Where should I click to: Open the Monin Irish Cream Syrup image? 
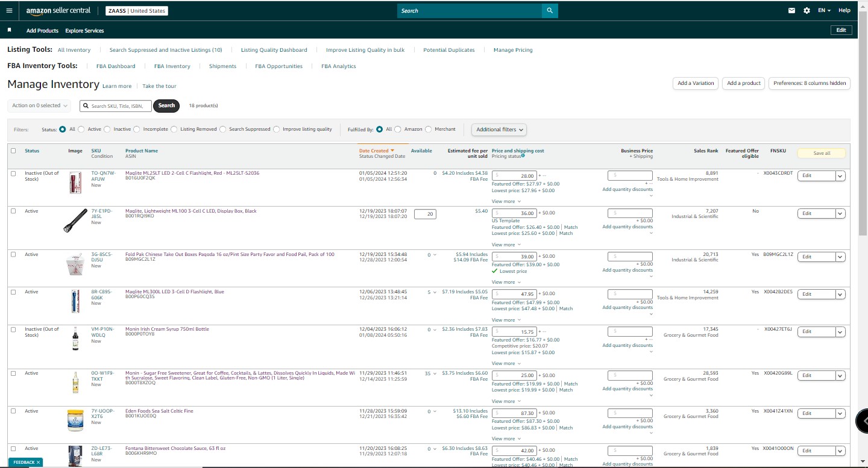[75, 339]
